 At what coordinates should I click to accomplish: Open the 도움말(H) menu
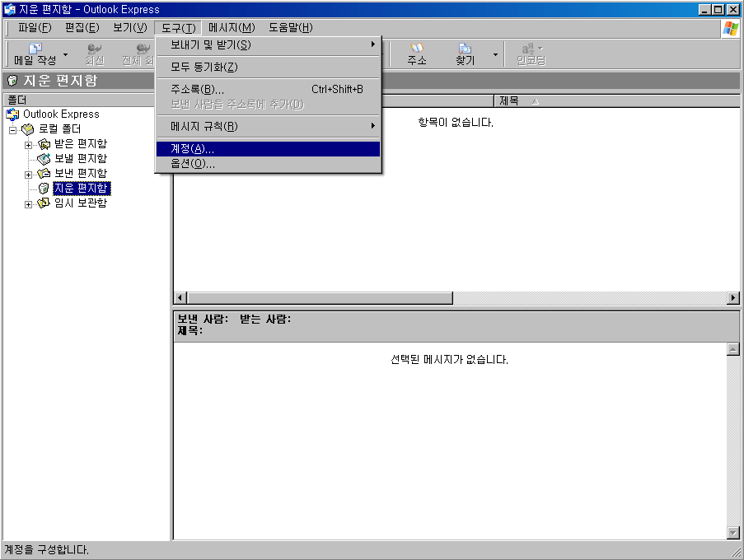click(x=291, y=28)
